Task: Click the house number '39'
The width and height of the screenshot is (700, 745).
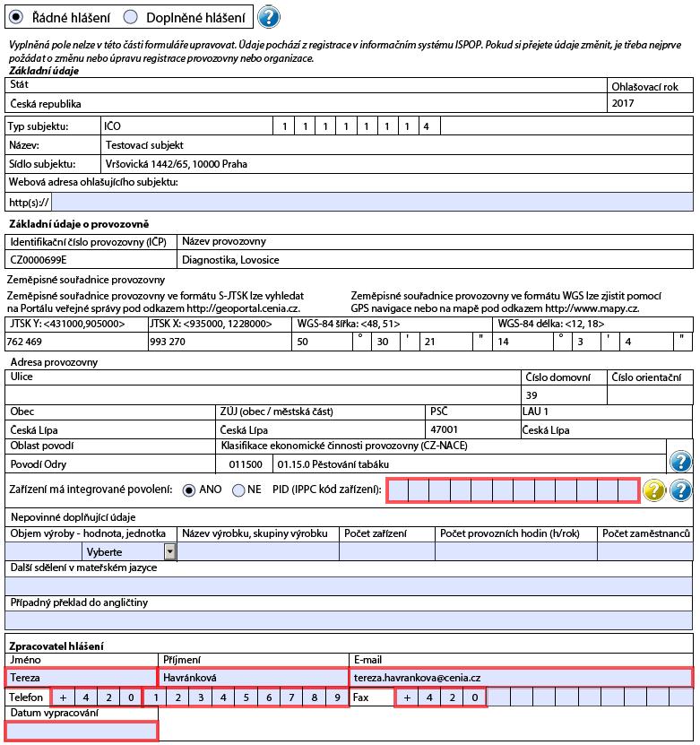Action: (531, 395)
